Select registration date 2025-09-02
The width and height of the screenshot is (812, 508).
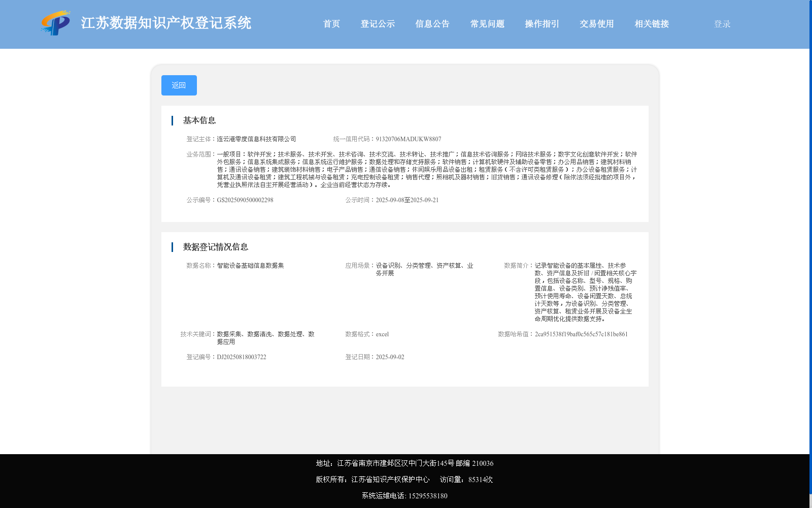[390, 357]
